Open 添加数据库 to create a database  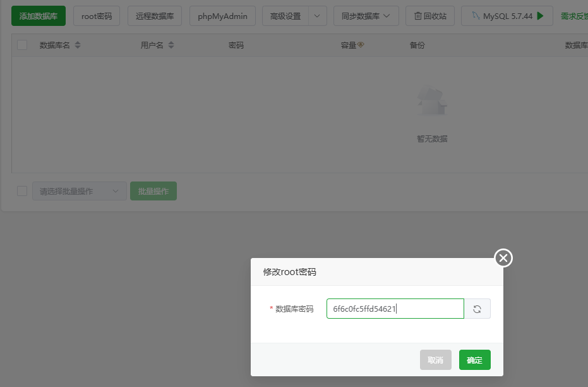[x=37, y=16]
